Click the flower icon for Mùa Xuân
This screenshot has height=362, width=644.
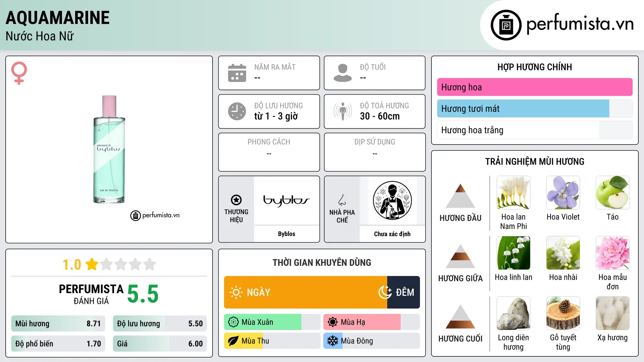(x=233, y=322)
